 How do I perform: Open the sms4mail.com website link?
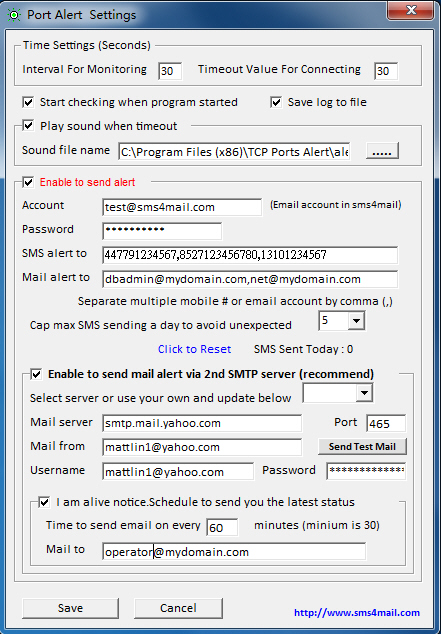[357, 613]
